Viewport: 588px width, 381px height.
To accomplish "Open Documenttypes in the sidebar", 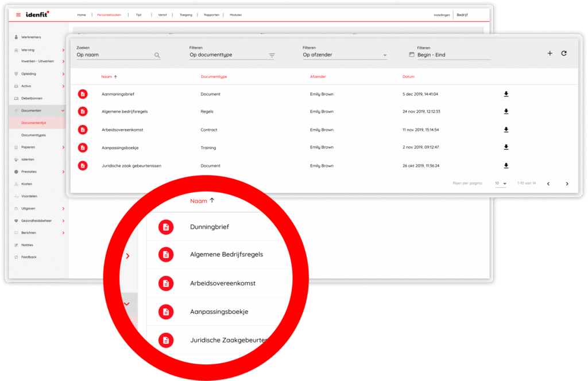I will pyautogui.click(x=33, y=135).
